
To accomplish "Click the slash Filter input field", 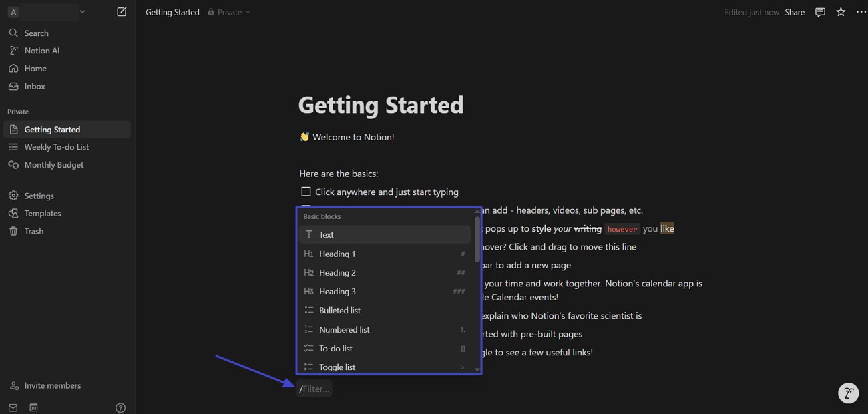I will pos(314,389).
